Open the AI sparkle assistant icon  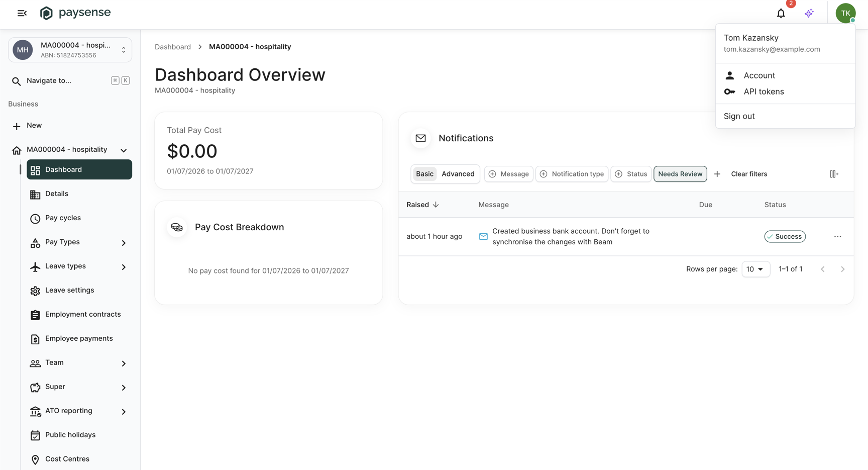809,14
